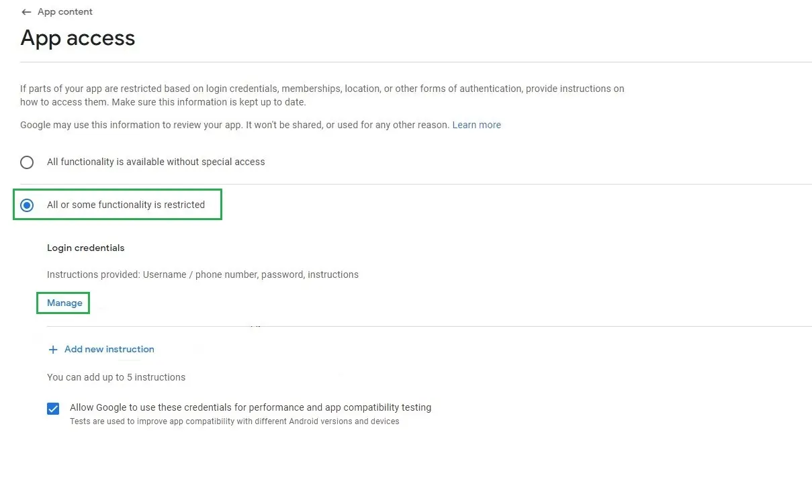Open Manage for login credentials
Image resolution: width=812 pixels, height=504 pixels.
tap(64, 303)
